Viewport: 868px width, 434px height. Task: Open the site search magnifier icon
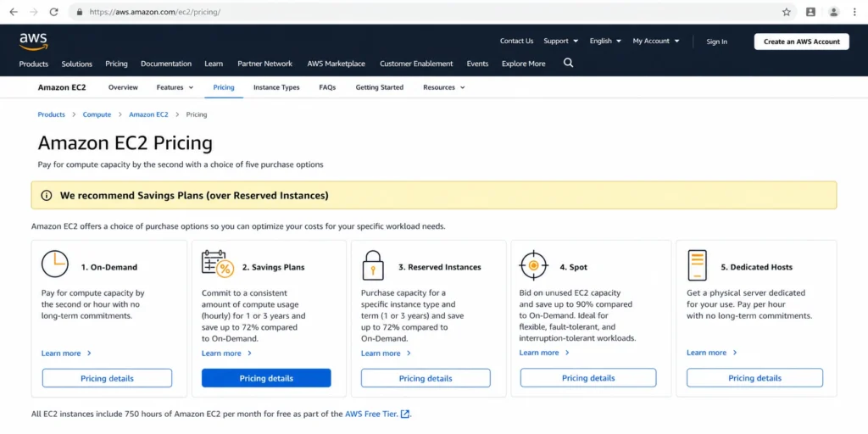(x=568, y=63)
